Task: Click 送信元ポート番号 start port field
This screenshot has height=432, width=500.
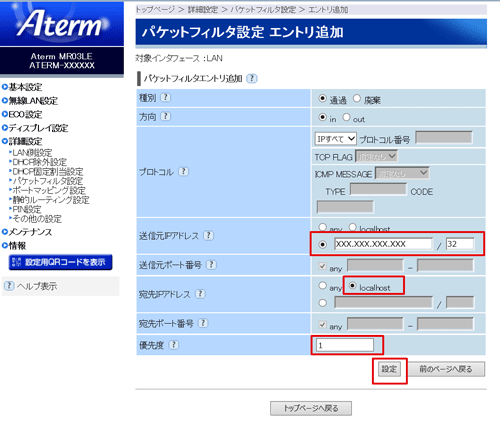Action: click(x=375, y=266)
